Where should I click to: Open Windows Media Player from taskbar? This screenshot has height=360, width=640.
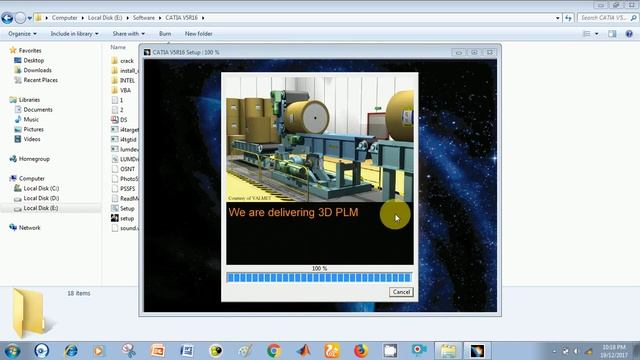(x=98, y=351)
